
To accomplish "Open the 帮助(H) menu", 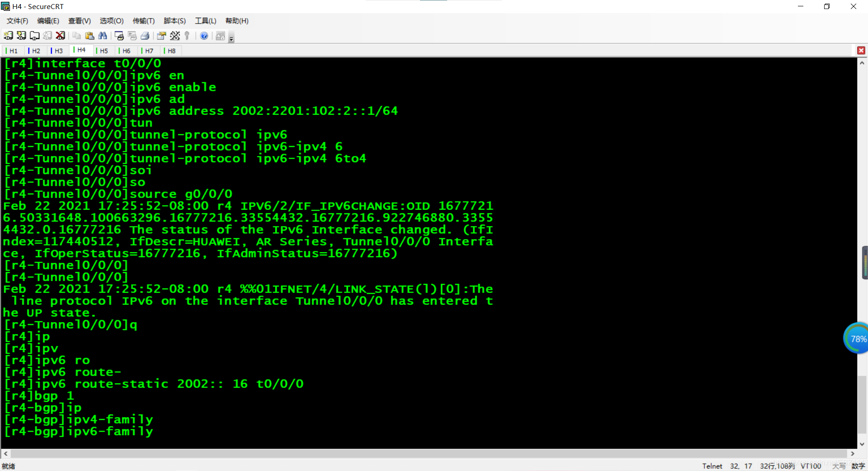I will point(237,21).
